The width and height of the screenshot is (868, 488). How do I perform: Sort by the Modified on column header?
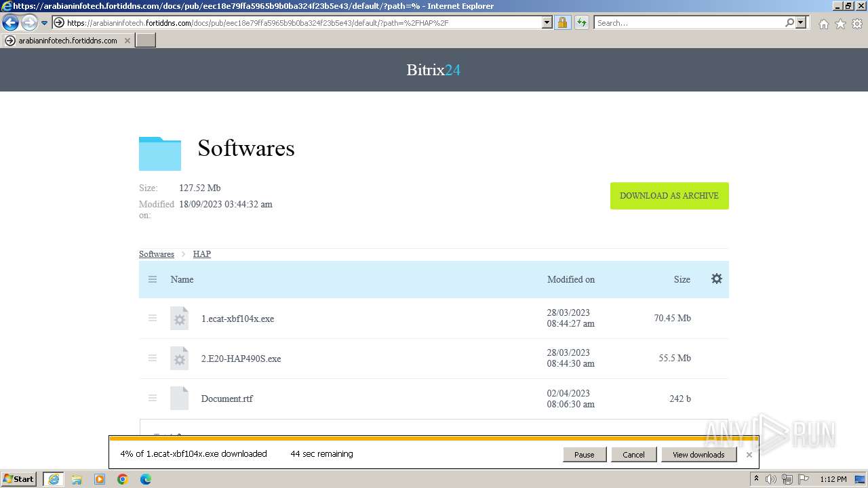pos(571,279)
